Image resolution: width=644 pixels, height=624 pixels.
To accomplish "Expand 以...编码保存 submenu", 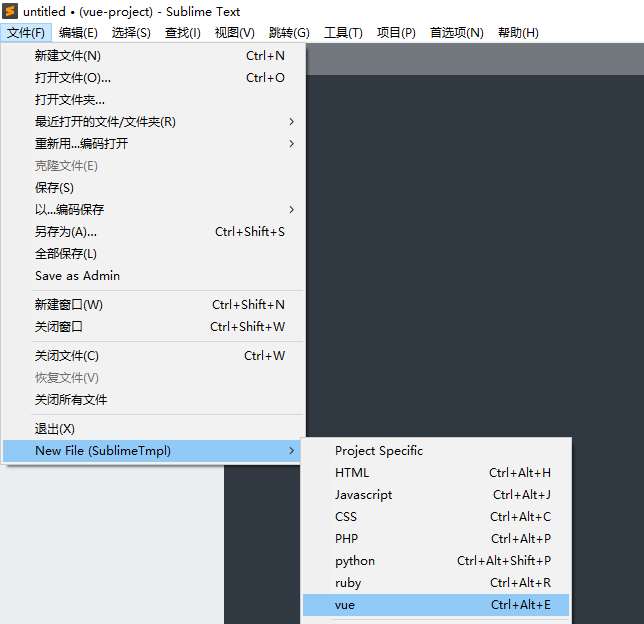I will 154,210.
